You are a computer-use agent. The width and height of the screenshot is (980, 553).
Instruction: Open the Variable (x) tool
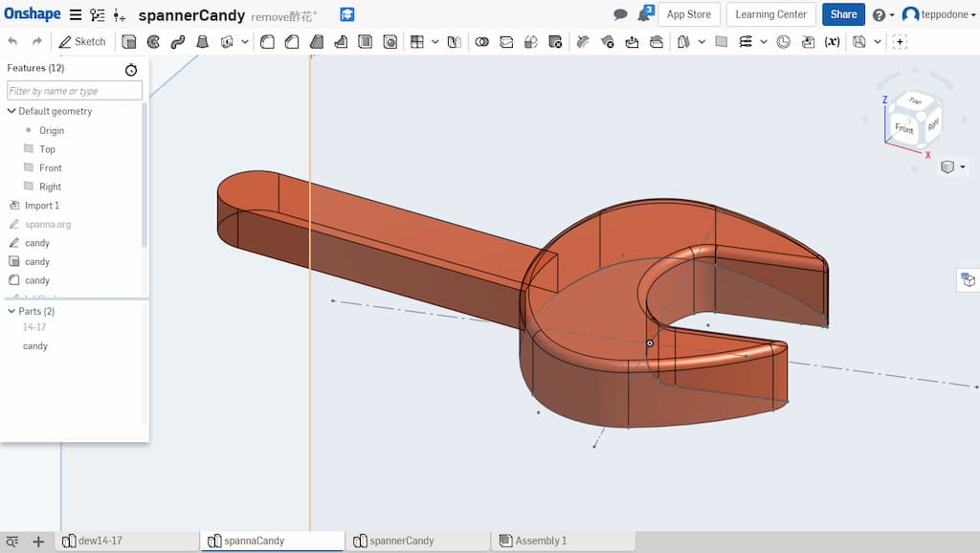832,42
